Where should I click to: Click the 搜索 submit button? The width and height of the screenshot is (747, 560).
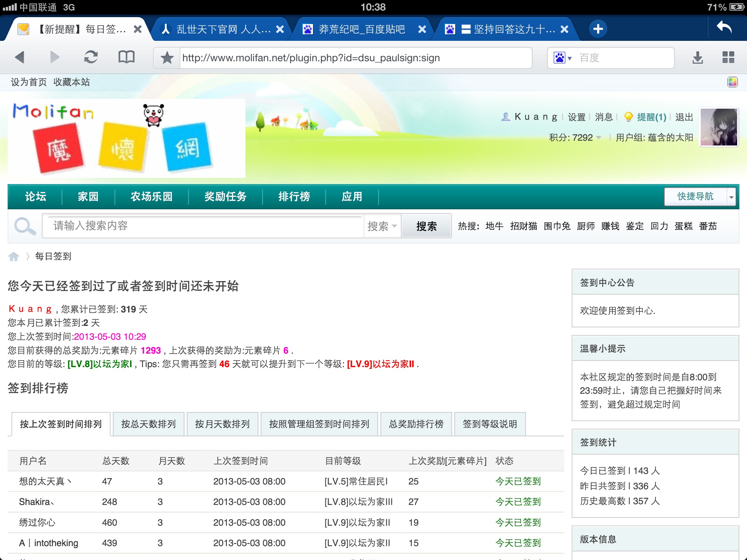tap(426, 226)
